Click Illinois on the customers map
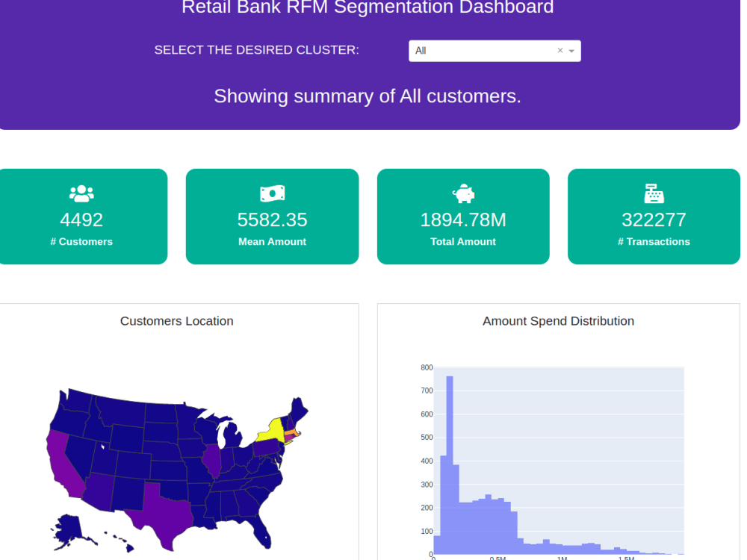Viewport: 747px width, 560px height. coord(211,461)
